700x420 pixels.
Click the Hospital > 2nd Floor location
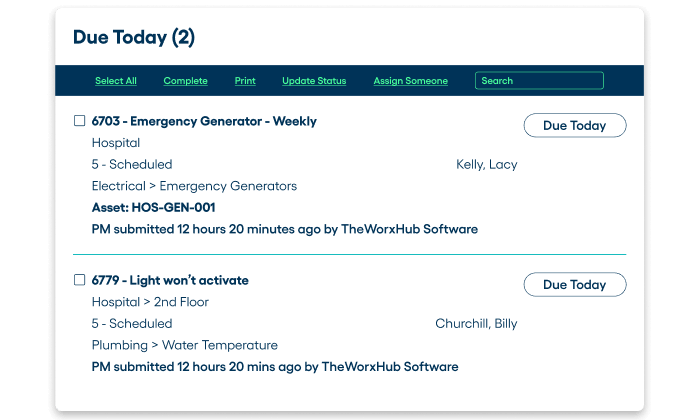click(x=150, y=302)
